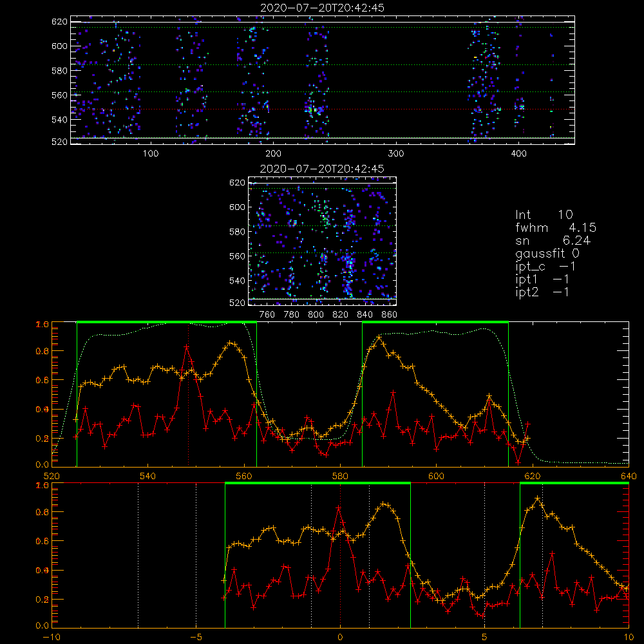This screenshot has width=644, height=644.
Task: Click x-axis label 800 of the middle image
Action: (x=316, y=315)
